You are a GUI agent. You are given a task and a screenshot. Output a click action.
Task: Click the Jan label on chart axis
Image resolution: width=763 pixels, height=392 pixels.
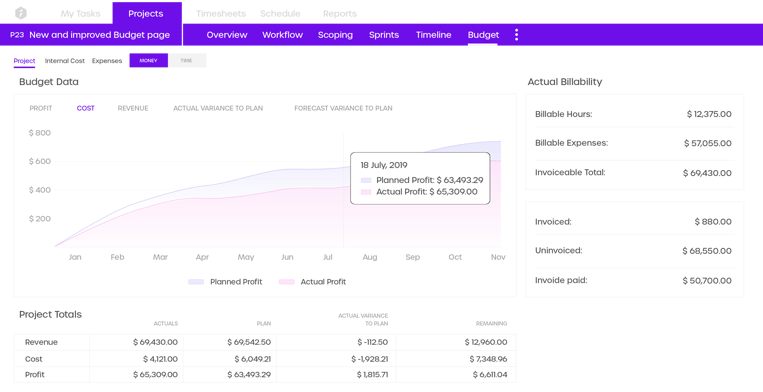(75, 257)
